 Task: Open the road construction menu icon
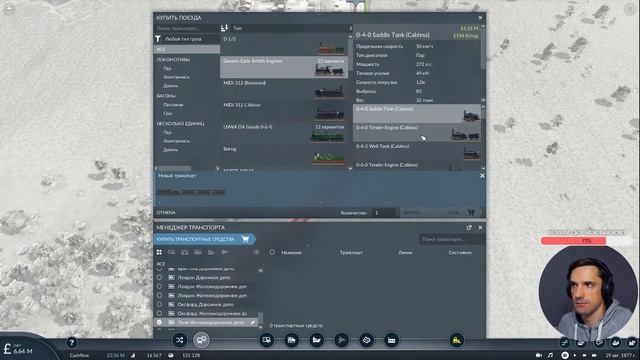[x=267, y=340]
